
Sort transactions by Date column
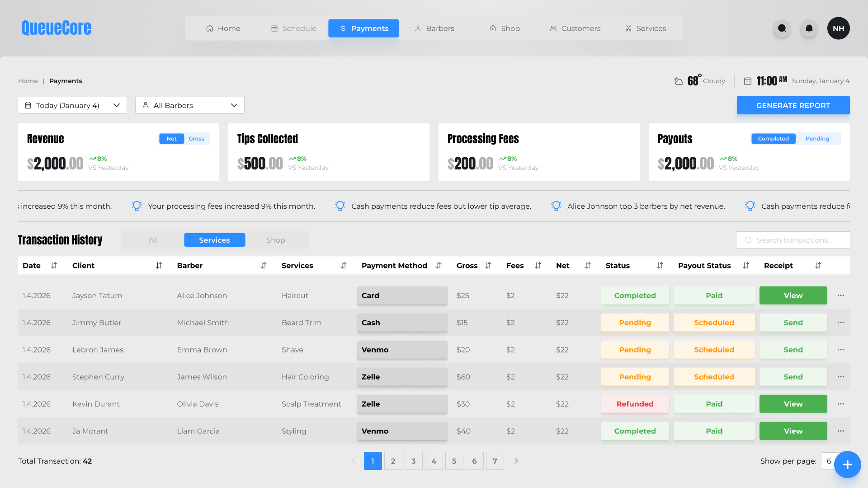(x=54, y=266)
